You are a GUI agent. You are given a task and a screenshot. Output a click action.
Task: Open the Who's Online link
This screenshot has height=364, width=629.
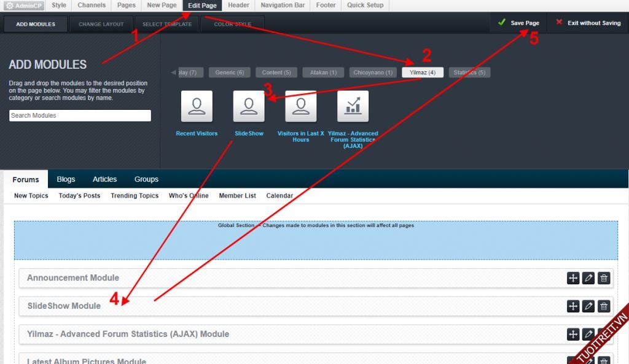pyautogui.click(x=189, y=196)
